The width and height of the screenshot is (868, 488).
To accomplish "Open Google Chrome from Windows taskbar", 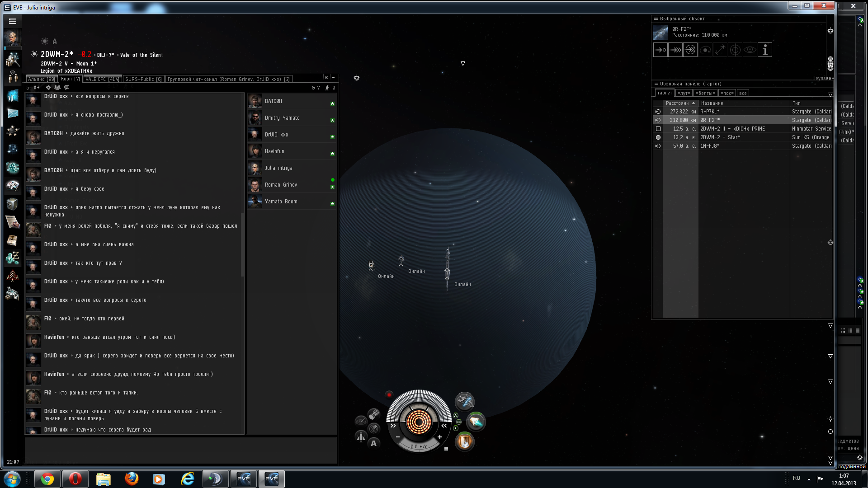I will click(x=47, y=479).
